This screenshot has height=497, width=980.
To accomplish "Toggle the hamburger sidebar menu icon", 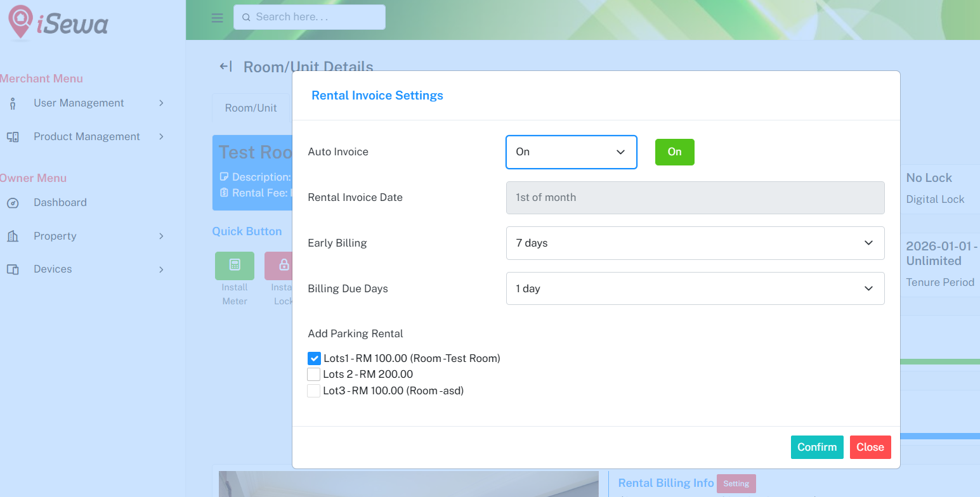I will coord(217,18).
